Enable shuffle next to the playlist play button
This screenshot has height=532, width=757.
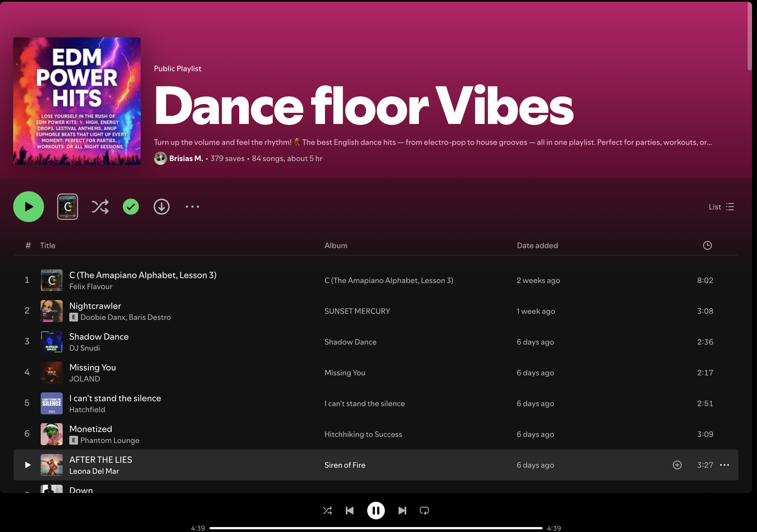pos(100,207)
